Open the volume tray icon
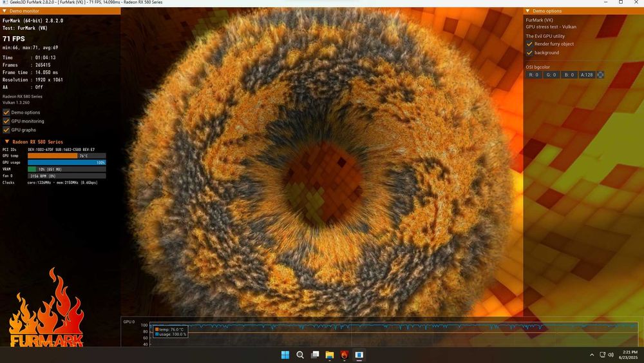The height and width of the screenshot is (363, 644). coord(611,355)
